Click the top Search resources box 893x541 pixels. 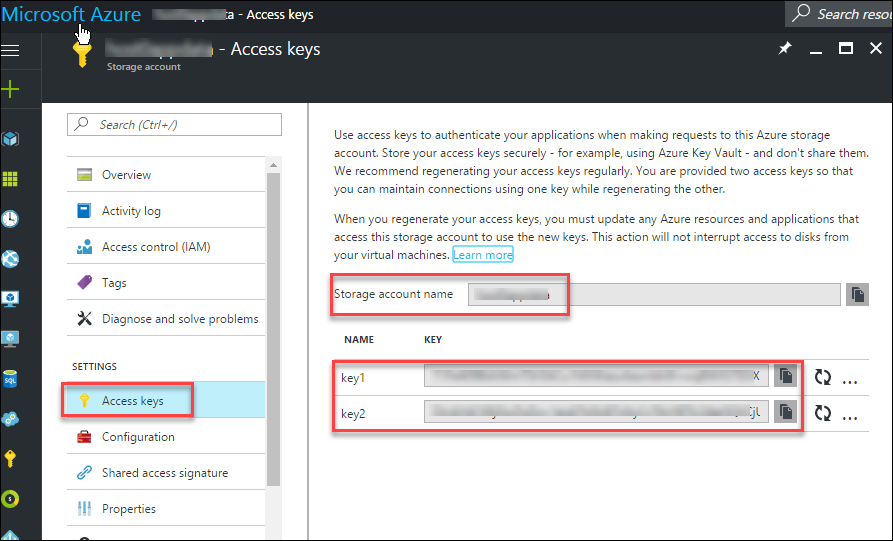click(x=838, y=14)
